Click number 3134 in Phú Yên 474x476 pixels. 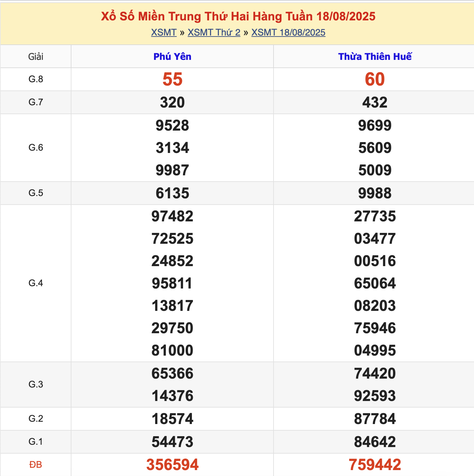[172, 148]
